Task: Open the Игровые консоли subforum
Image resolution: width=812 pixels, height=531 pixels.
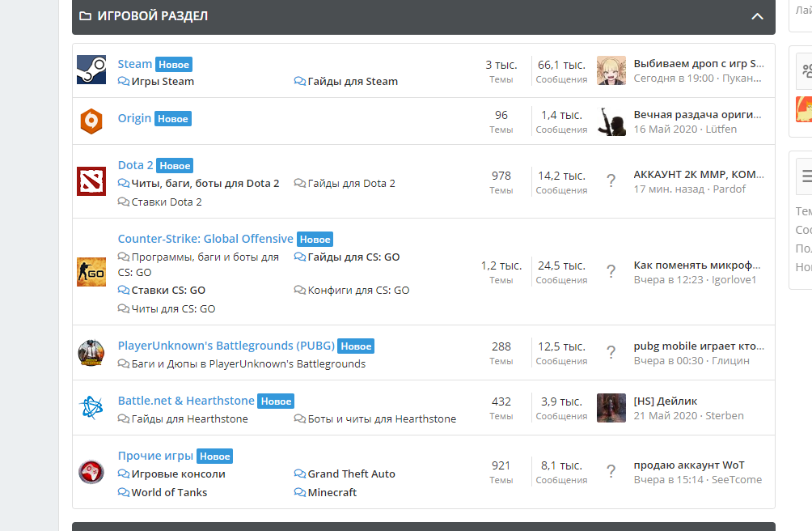Action: pos(178,474)
